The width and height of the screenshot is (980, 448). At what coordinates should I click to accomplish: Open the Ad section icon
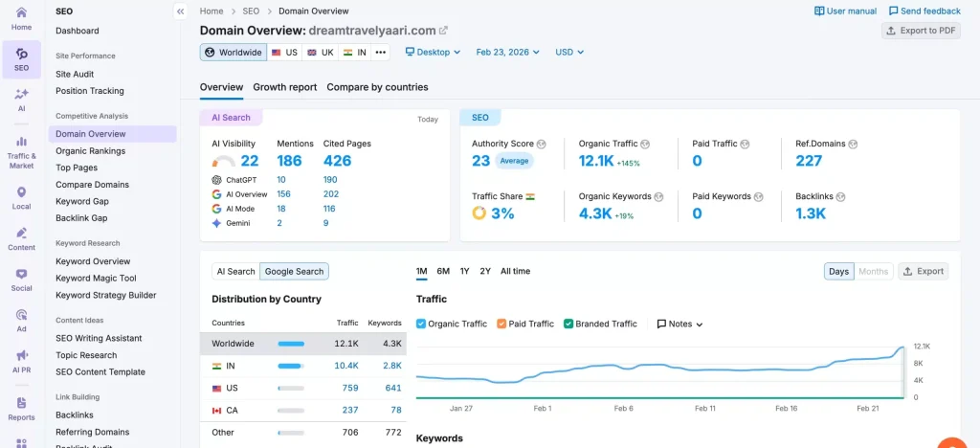(x=21, y=321)
